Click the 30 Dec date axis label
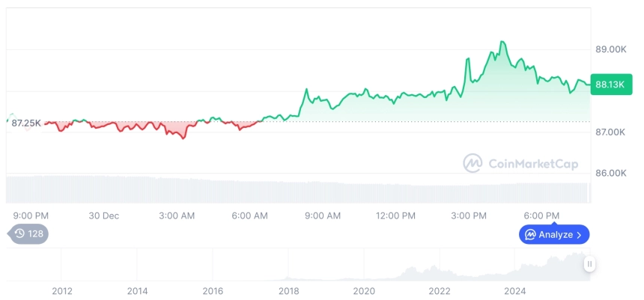The width and height of the screenshot is (644, 300). (x=104, y=215)
